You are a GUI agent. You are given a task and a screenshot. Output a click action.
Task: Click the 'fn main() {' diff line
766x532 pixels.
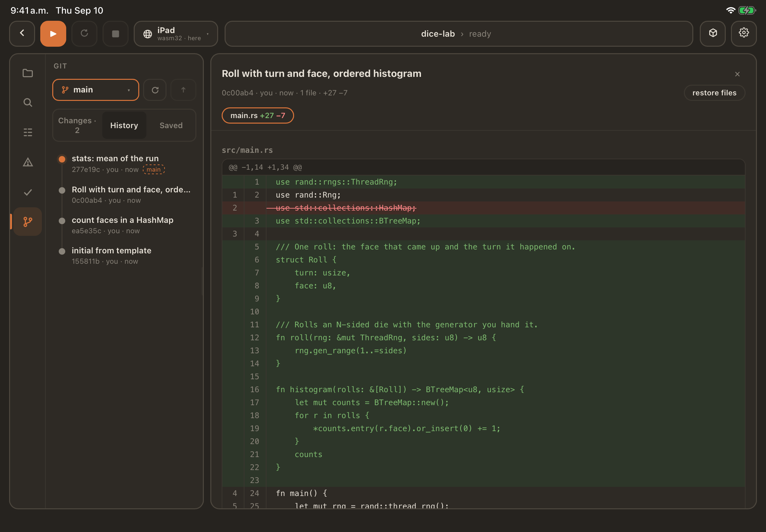click(484, 493)
